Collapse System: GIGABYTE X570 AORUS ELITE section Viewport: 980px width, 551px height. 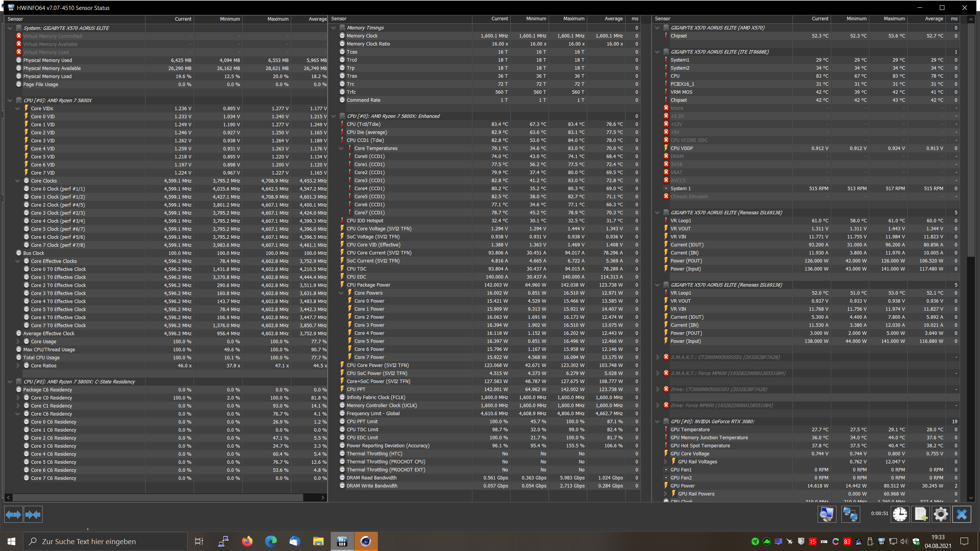10,28
